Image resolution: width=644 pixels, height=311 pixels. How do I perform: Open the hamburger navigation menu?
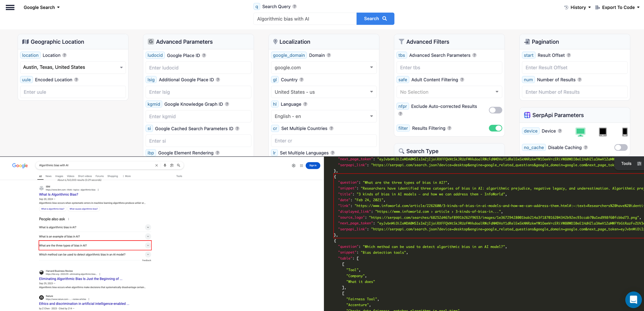10,7
